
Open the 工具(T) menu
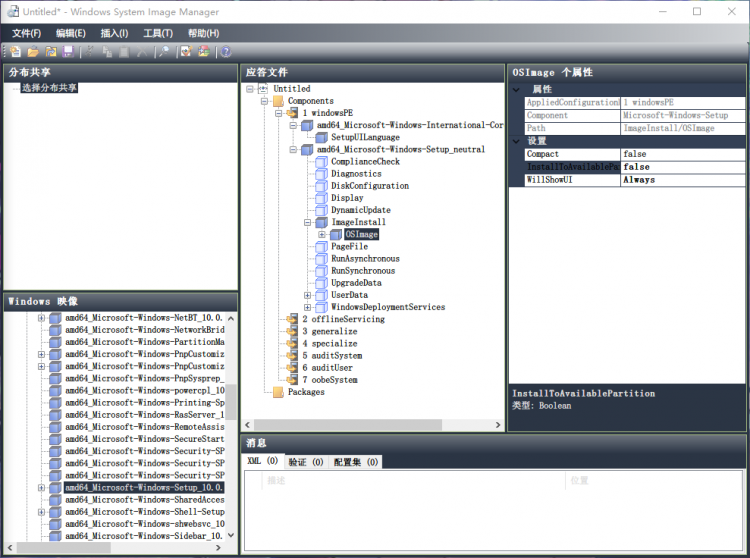(x=158, y=33)
